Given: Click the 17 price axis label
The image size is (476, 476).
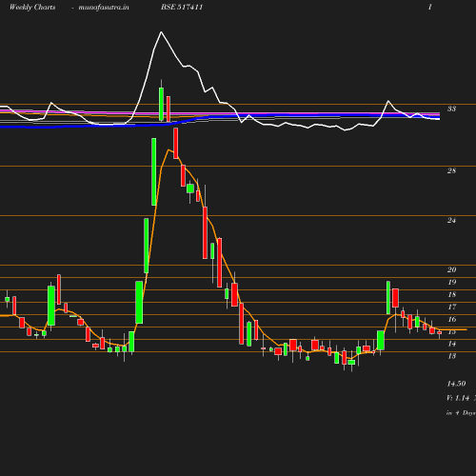Looking at the screenshot, I should click(451, 307).
